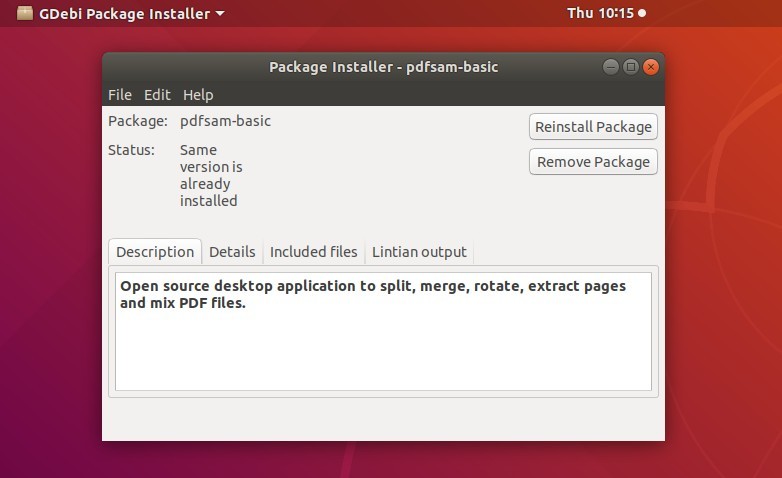Open the File menu
Viewport: 782px width, 478px height.
tap(120, 95)
